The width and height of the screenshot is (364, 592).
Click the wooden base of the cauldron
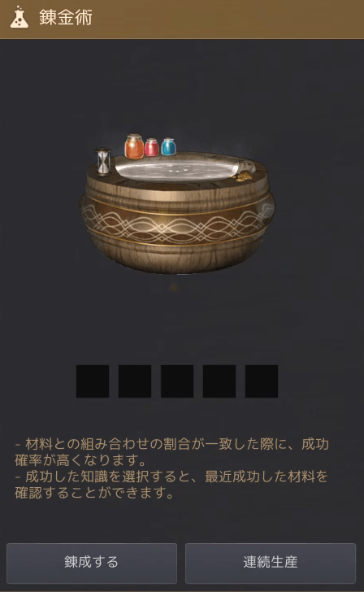pos(176,259)
